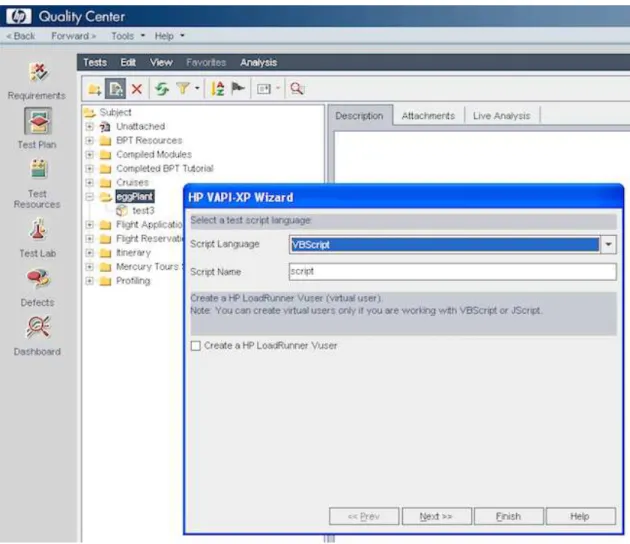Select the Cruises folder
This screenshot has width=630, height=544.
132,183
